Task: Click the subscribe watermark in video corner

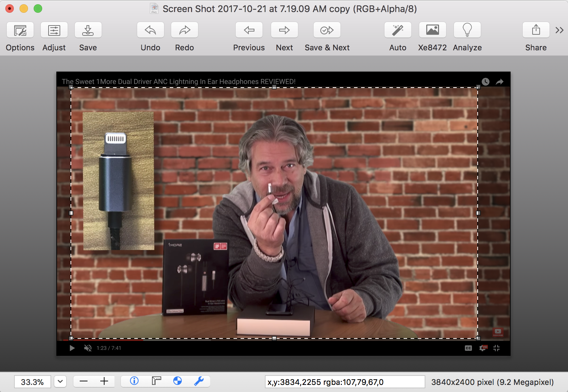Action: [x=498, y=332]
